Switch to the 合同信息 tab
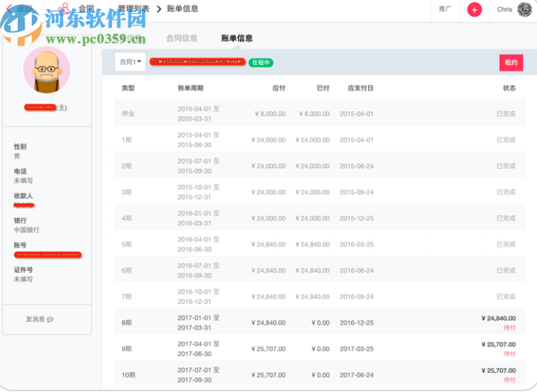 click(x=181, y=38)
